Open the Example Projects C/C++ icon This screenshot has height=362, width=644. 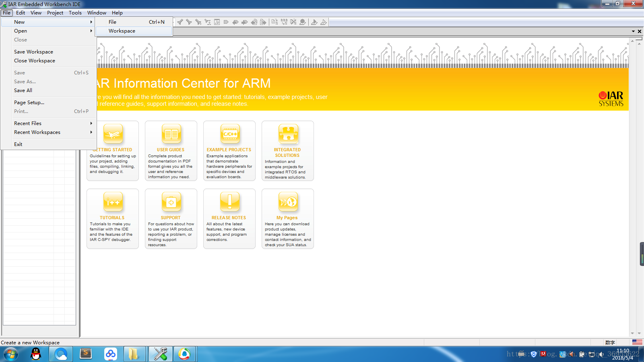[230, 134]
